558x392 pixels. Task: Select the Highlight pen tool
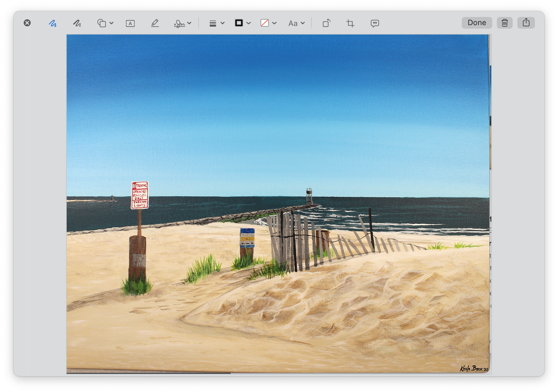[155, 23]
